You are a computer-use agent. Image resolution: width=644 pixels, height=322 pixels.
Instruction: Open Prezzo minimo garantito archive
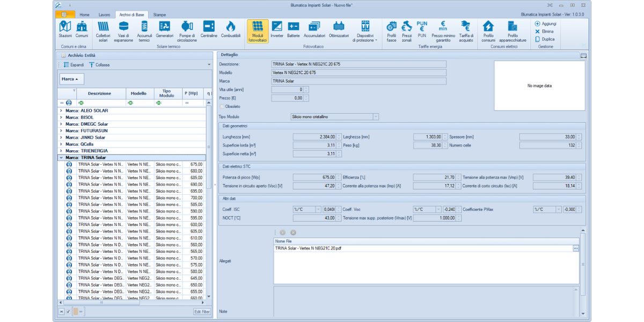click(443, 32)
